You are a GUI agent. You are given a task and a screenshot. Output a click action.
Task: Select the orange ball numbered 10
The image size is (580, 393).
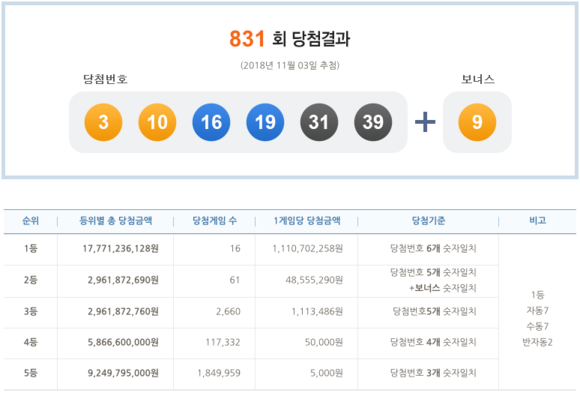click(157, 122)
